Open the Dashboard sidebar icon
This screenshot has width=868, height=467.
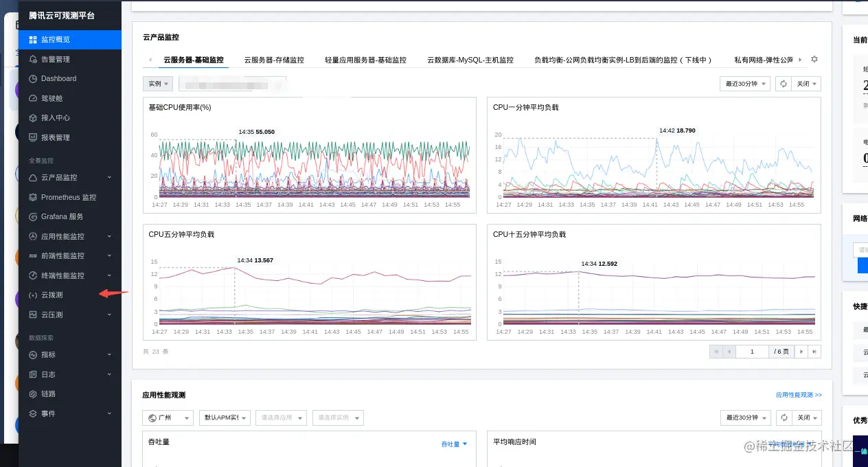pos(33,79)
